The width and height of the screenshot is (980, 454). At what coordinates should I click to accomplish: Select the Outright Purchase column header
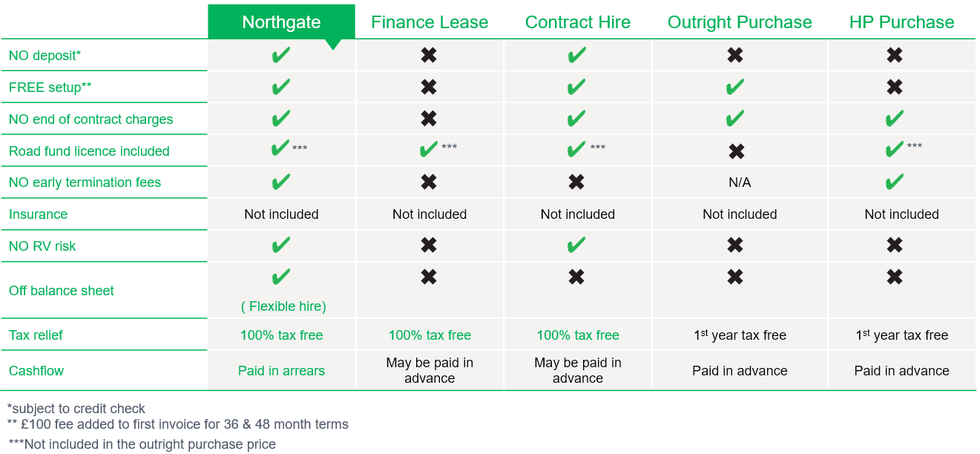tap(740, 22)
